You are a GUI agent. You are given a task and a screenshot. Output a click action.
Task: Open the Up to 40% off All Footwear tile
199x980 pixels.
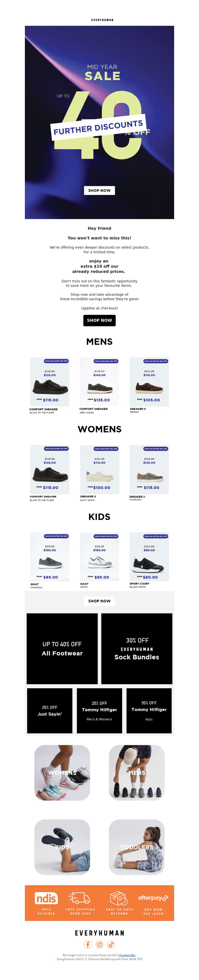[62, 649]
